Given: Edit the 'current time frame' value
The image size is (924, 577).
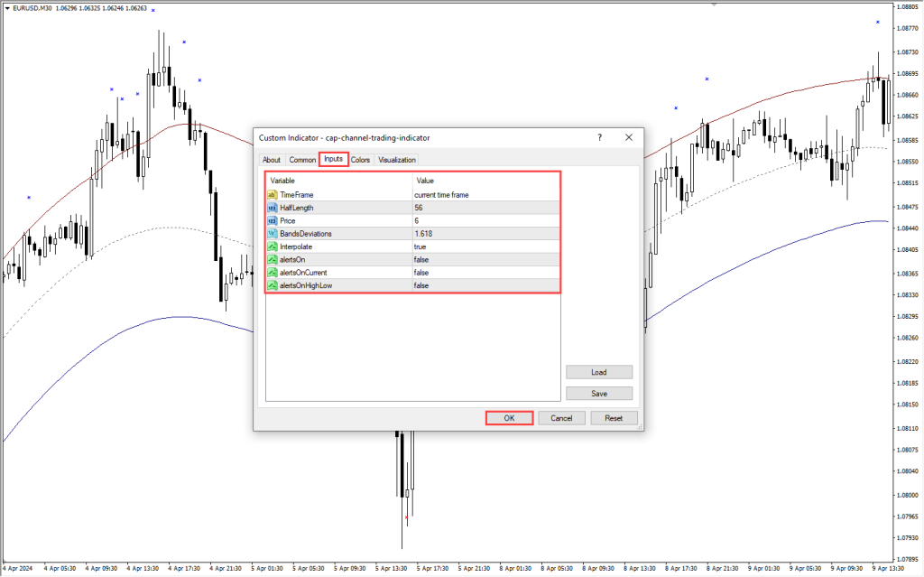Looking at the screenshot, I should point(486,195).
